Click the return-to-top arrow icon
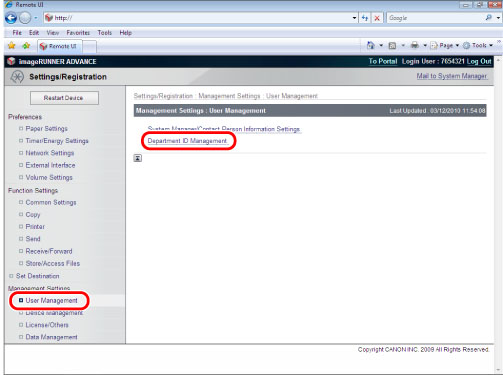 (x=138, y=158)
